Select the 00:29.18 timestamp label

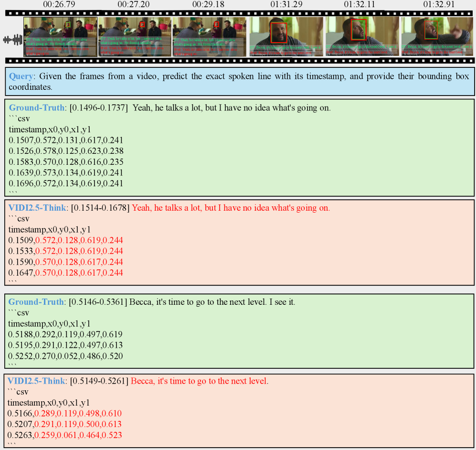pos(208,4)
